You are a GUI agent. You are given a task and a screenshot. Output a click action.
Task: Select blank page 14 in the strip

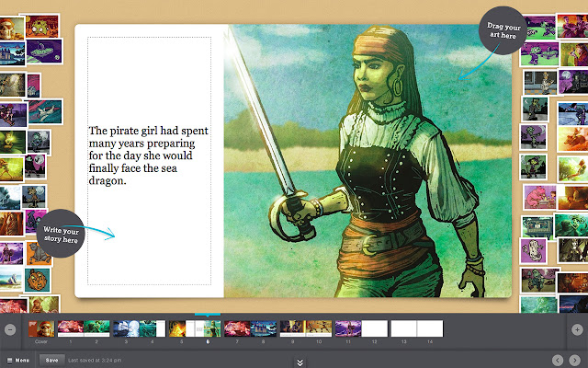430,328
